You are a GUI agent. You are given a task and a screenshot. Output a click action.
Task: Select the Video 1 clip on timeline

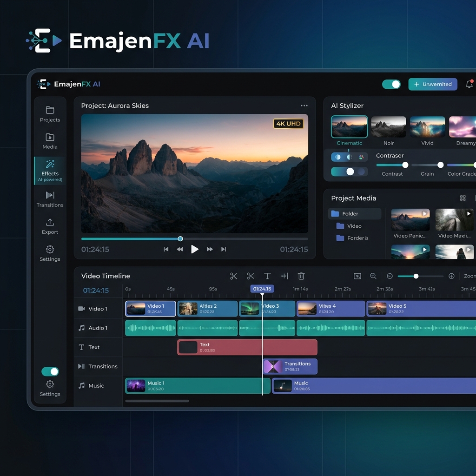(151, 309)
